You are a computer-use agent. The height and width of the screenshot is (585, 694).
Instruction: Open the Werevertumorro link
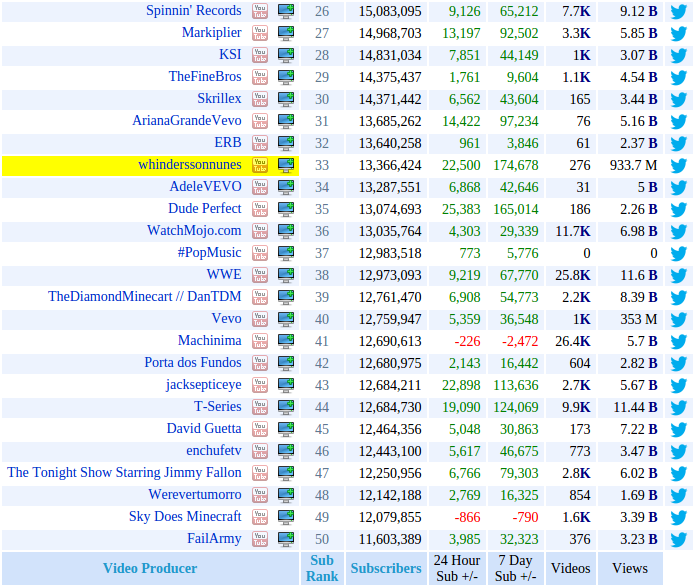click(x=195, y=494)
